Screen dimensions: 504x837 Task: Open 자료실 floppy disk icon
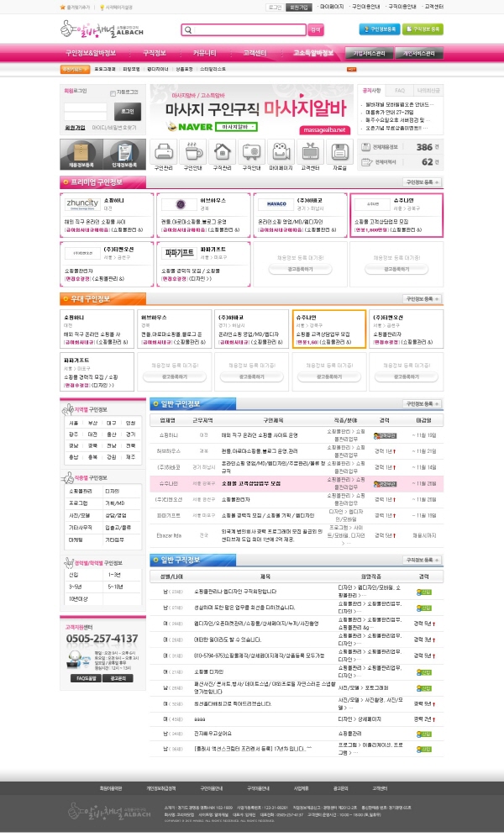pyautogui.click(x=339, y=152)
